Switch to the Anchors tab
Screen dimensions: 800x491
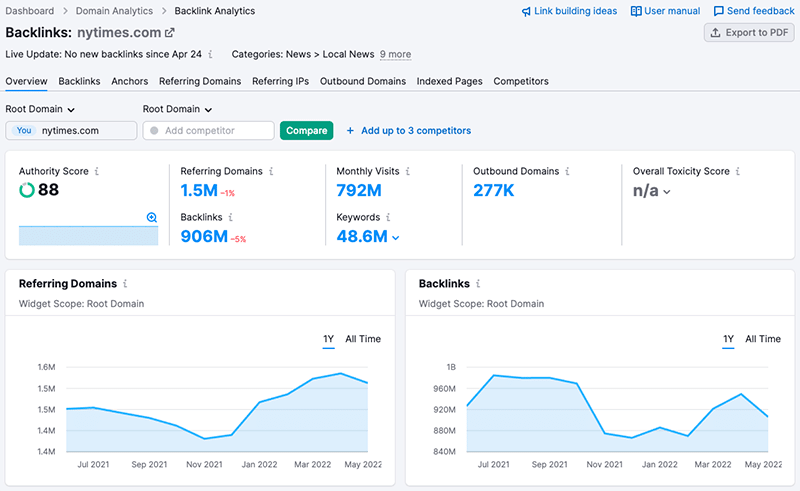(130, 81)
